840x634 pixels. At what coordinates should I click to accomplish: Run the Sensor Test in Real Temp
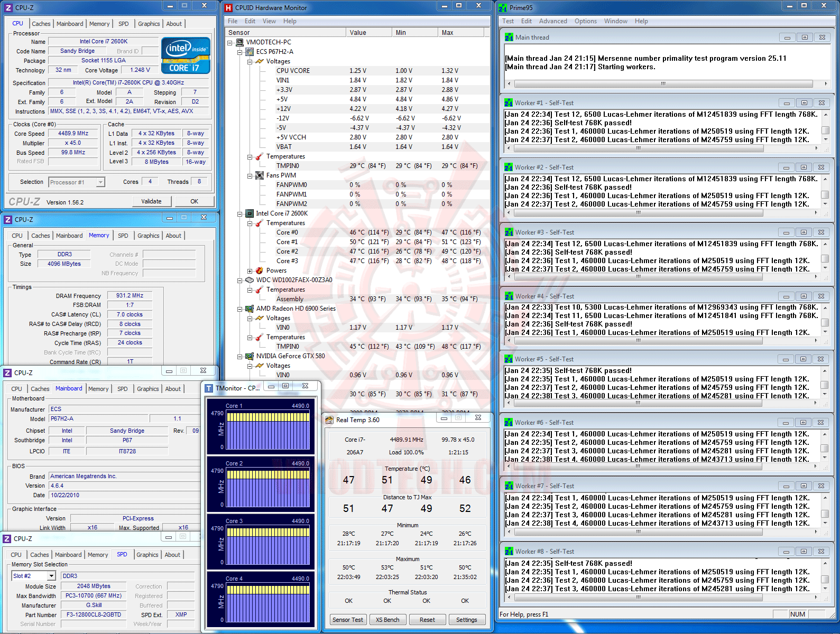pos(348,620)
